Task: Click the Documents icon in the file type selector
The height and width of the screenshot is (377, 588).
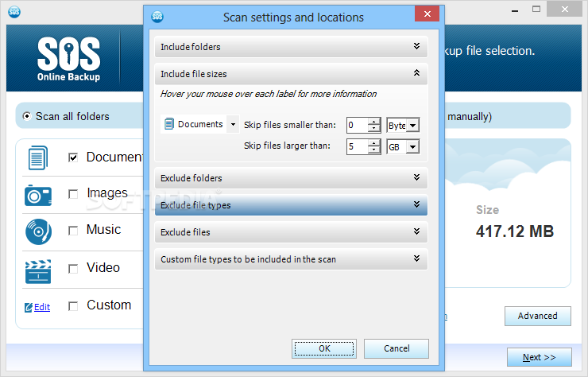Action: click(169, 124)
